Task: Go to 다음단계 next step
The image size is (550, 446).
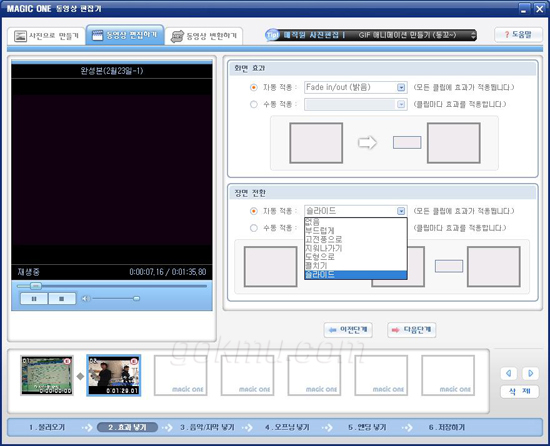Action: (x=411, y=330)
